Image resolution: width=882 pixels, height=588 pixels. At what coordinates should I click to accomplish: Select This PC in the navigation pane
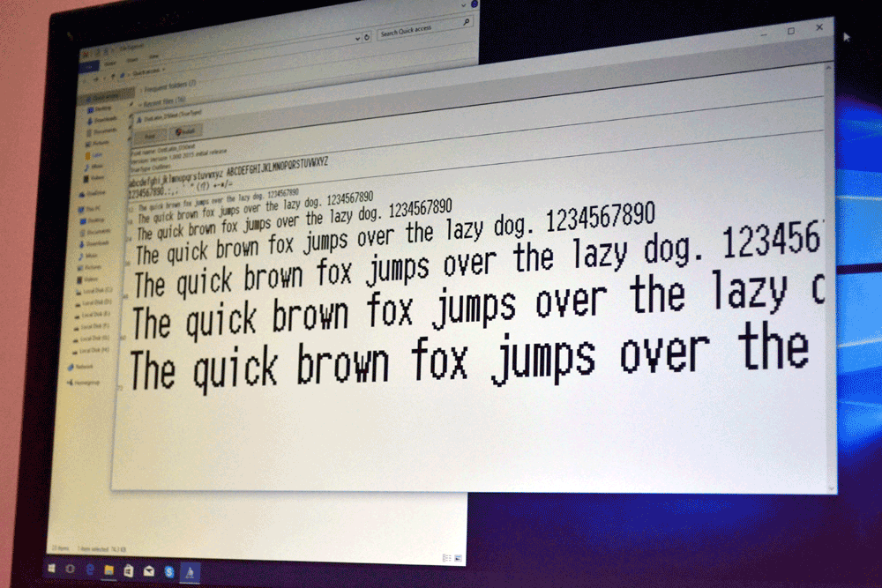point(89,209)
